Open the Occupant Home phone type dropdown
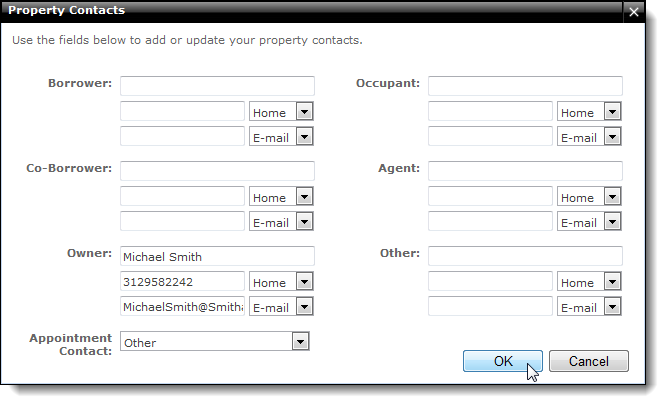The image size is (666, 405). pyautogui.click(x=589, y=112)
